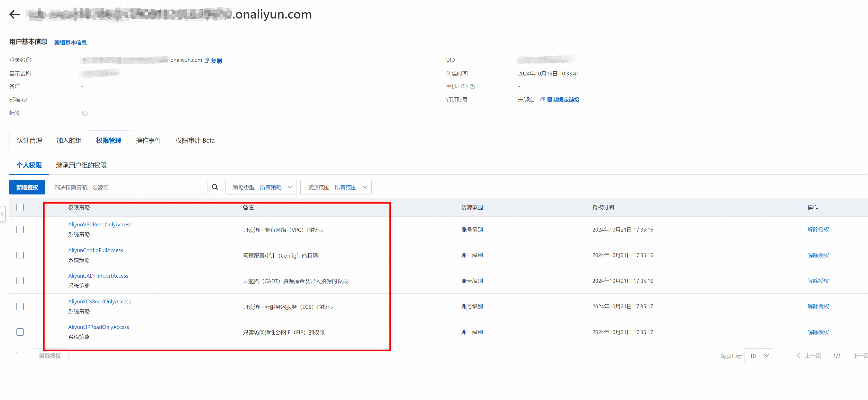Click the help icon next to 邮箱
Viewport: 868px width, 400px height.
coord(25,100)
